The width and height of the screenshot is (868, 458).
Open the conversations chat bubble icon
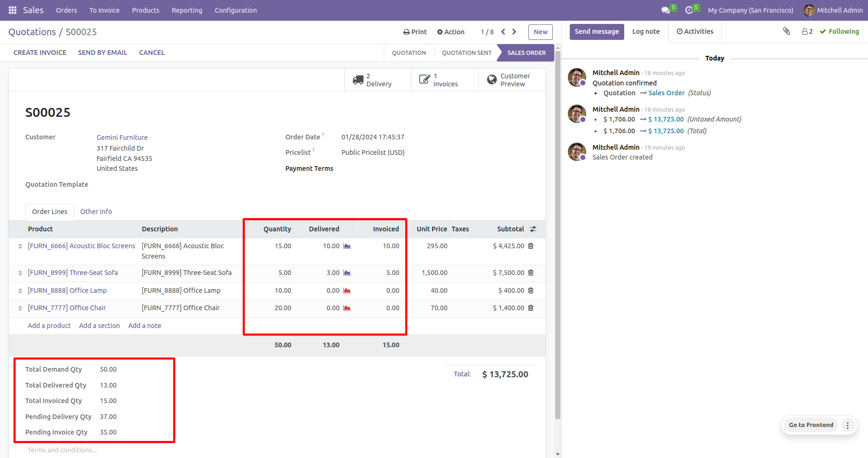click(x=665, y=10)
